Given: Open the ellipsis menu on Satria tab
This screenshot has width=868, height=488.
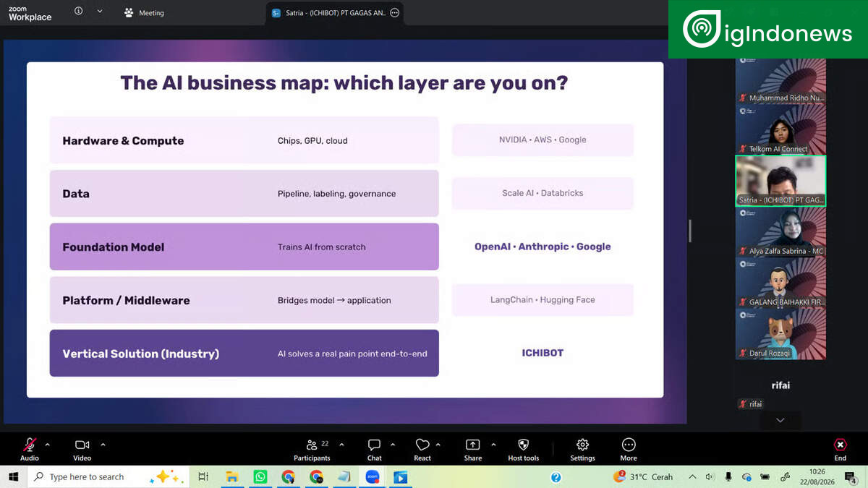Looking at the screenshot, I should click(394, 13).
